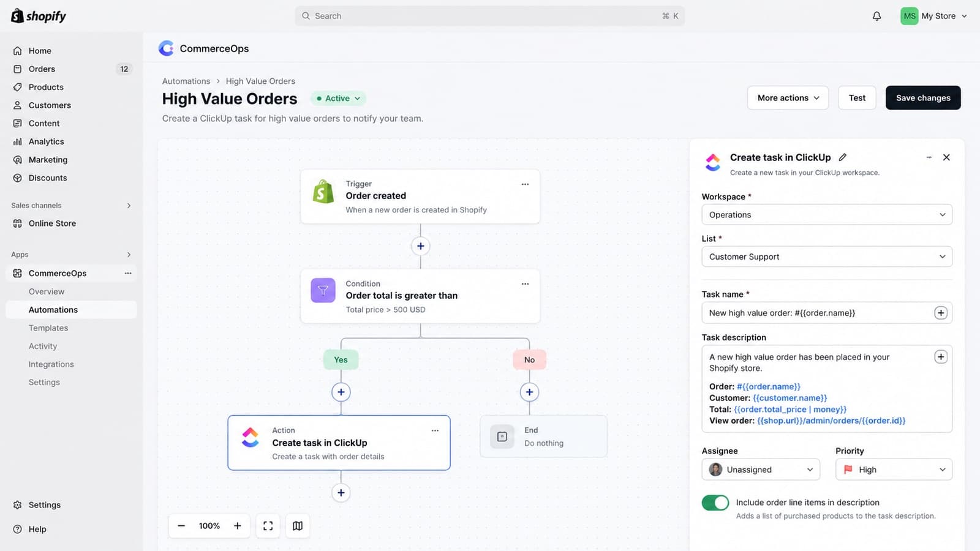Open the Priority dropdown set to High
Screen dimensions: 980x551
tap(894, 470)
